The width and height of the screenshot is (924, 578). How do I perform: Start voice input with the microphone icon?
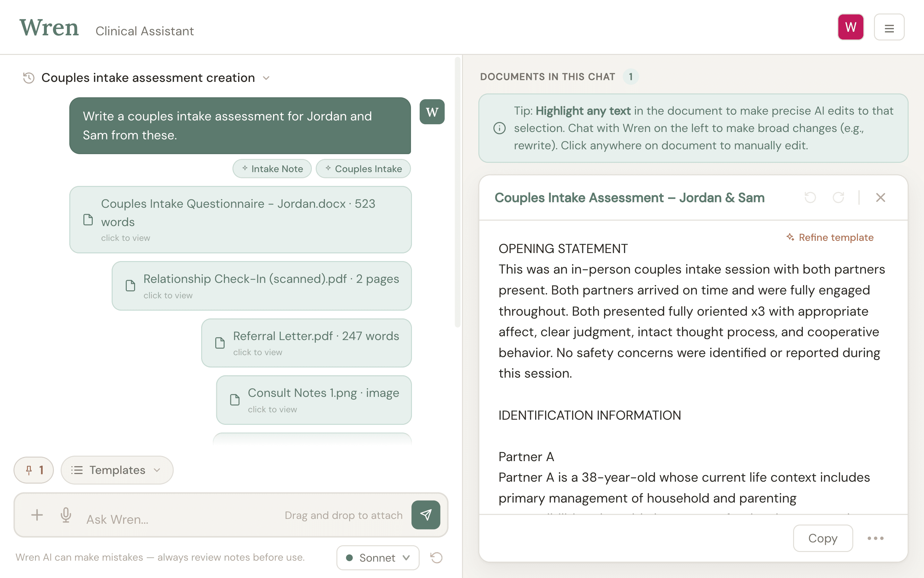(66, 515)
